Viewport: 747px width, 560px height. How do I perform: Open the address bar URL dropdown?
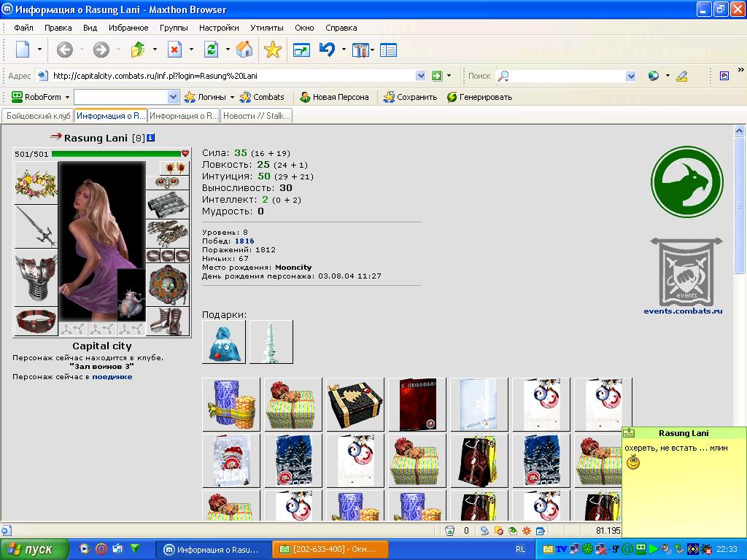(420, 76)
